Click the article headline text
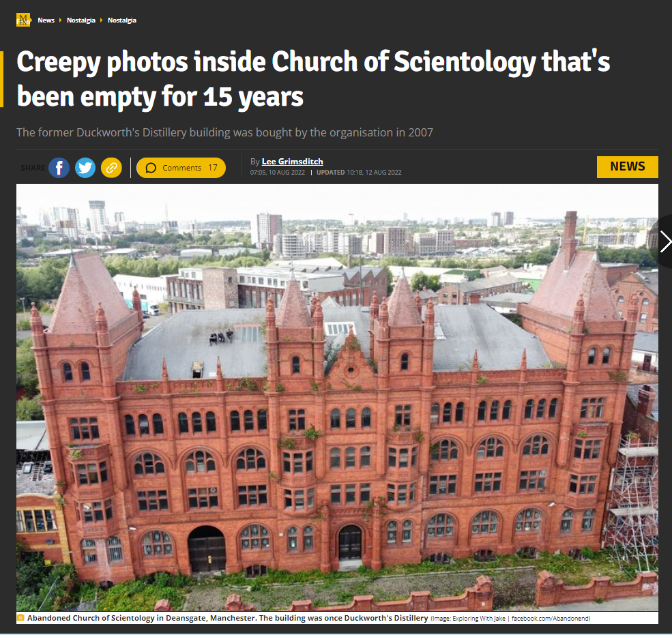Viewport: 672px width, 635px height. tap(313, 79)
